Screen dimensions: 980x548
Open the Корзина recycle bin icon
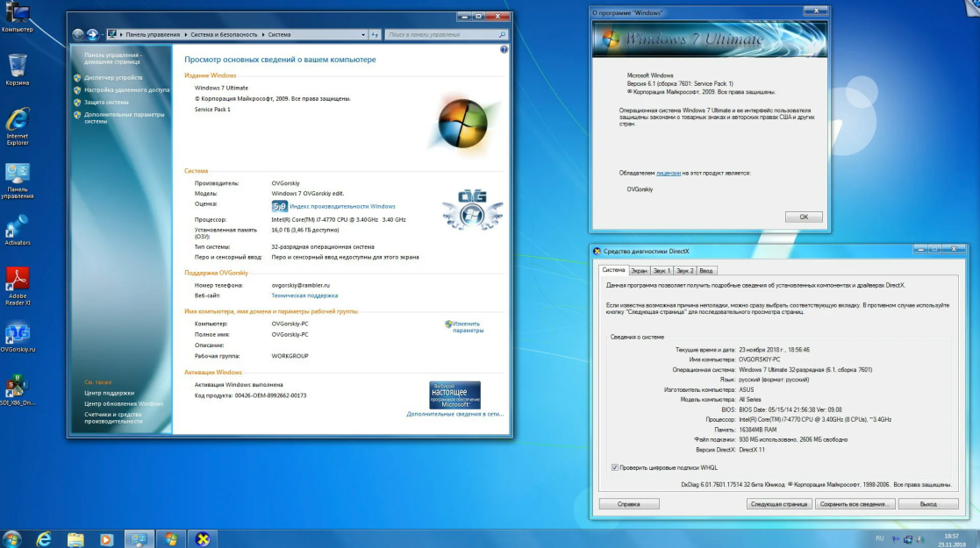click(18, 69)
